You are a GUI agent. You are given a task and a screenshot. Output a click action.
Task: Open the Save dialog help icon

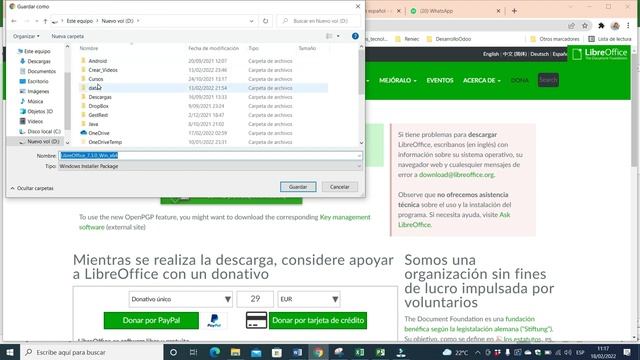355,36
